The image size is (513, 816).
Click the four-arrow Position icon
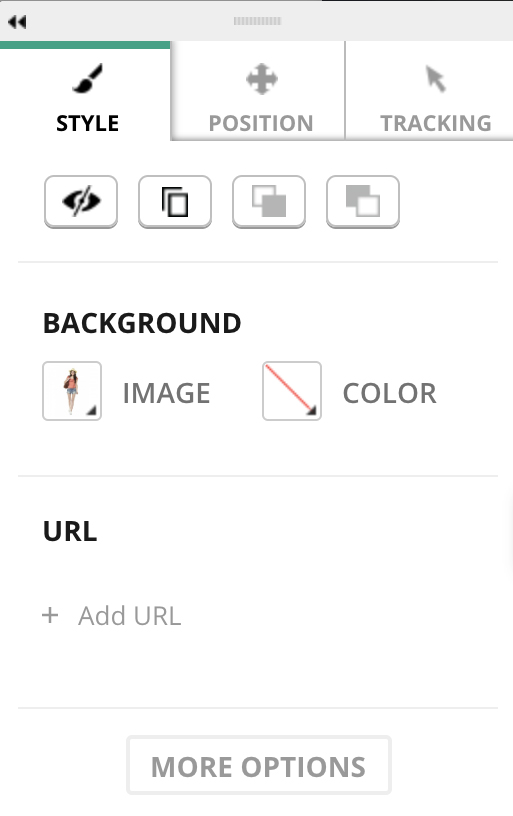[261, 79]
